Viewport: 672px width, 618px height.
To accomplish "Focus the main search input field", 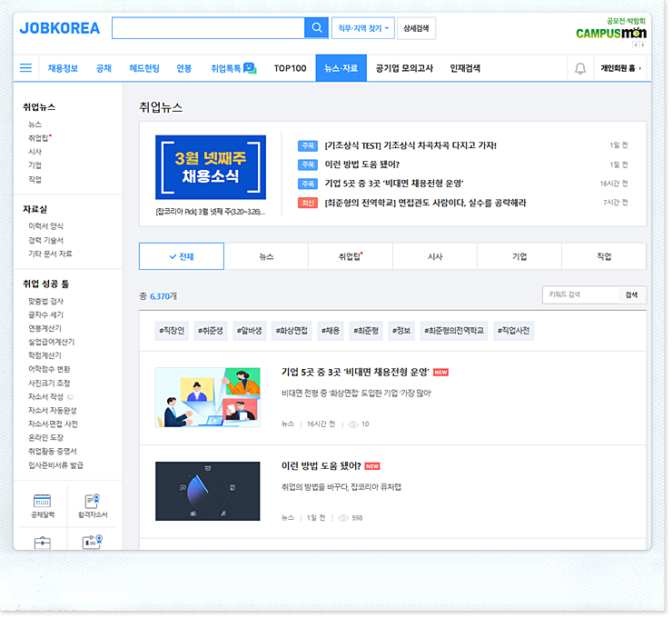I will pyautogui.click(x=208, y=28).
